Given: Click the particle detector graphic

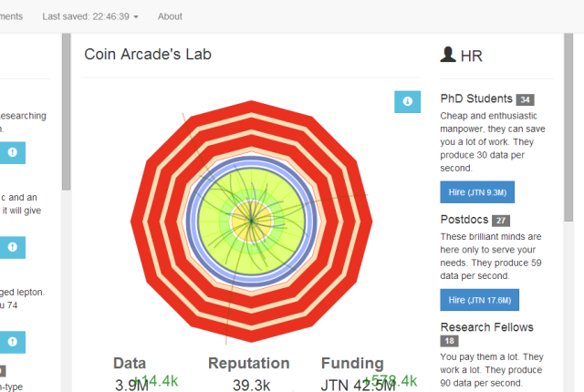Looking at the screenshot, I should click(252, 222).
